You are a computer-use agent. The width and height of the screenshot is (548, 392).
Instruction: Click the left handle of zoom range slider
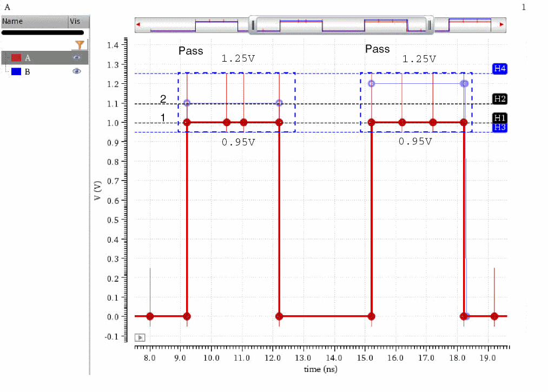click(253, 25)
